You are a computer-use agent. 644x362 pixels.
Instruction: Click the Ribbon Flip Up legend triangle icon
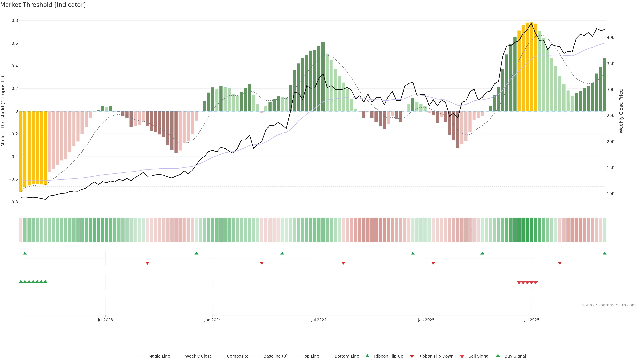[367, 356]
